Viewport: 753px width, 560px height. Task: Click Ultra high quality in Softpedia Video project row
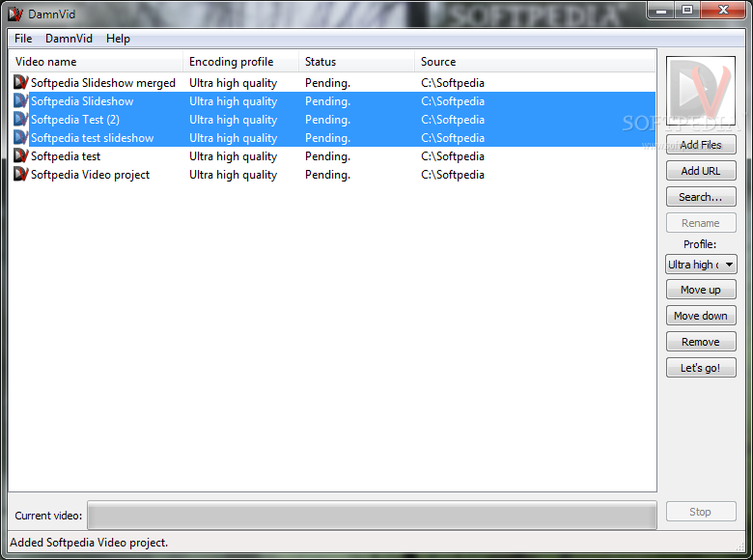coord(233,175)
